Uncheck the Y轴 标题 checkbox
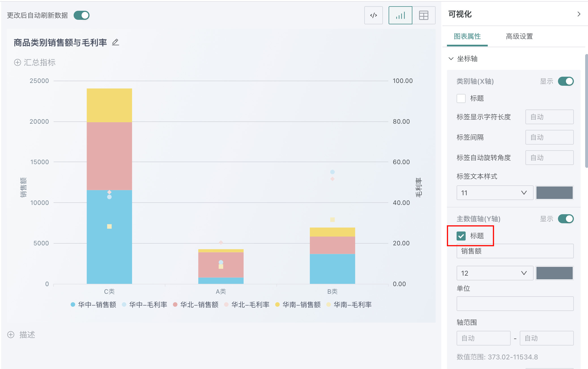The width and height of the screenshot is (588, 369). 461,236
